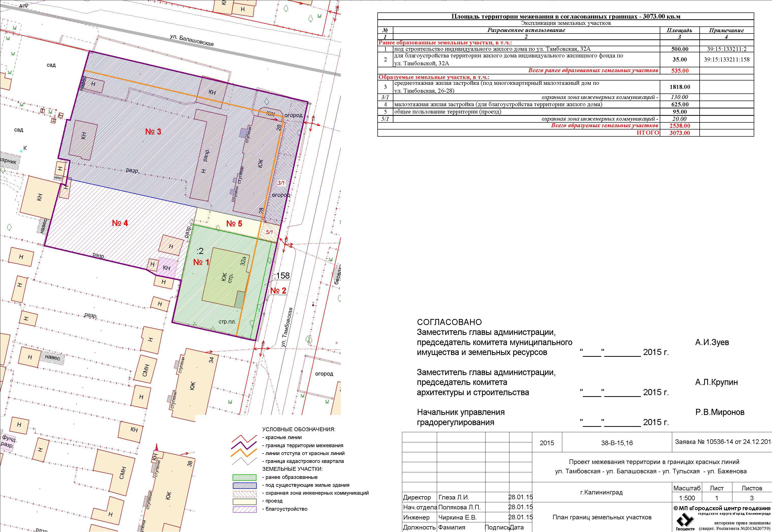Select the № 3 parcel label
772x532 pixels.
[153, 132]
